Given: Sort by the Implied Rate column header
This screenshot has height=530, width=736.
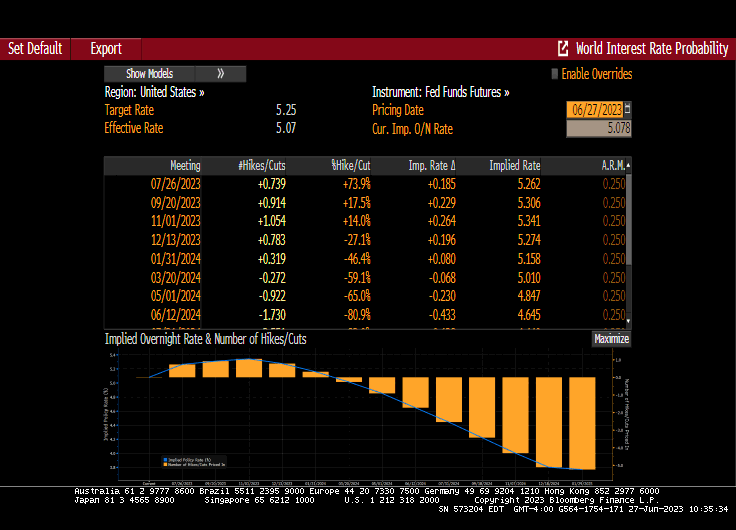Looking at the screenshot, I should [x=515, y=165].
